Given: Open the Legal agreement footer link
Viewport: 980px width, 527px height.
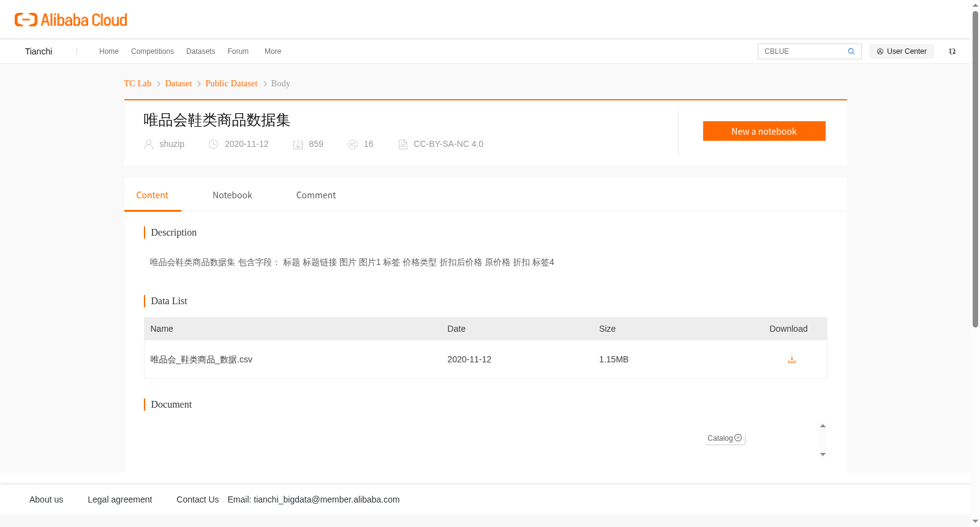Looking at the screenshot, I should coord(119,499).
